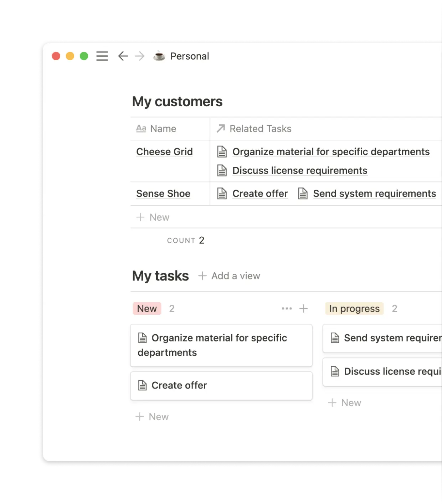
Task: Open Discuss license requirements related task link
Action: [x=299, y=171]
